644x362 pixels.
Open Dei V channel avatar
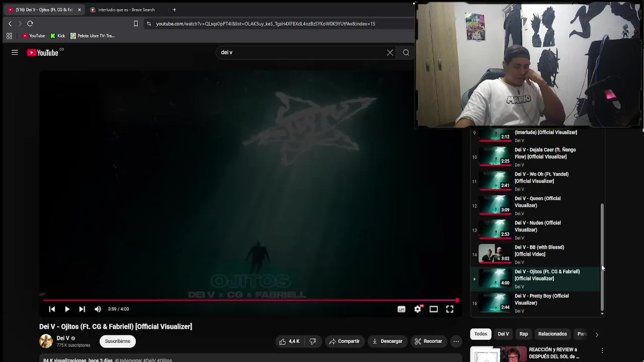46,341
